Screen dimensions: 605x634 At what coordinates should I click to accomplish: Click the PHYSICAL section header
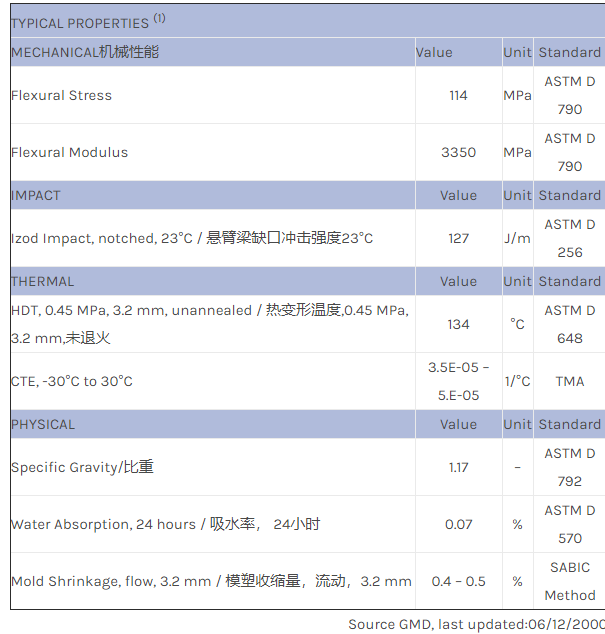point(43,425)
